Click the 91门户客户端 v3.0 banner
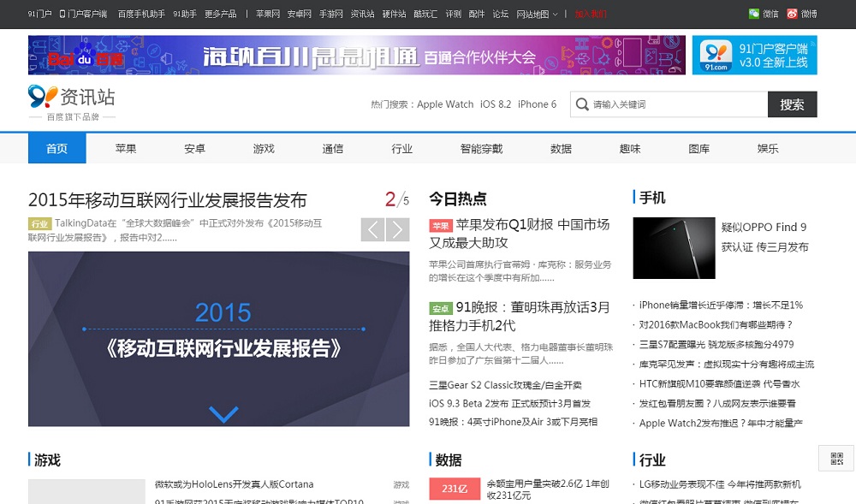Image resolution: width=856 pixels, height=504 pixels. pos(754,55)
